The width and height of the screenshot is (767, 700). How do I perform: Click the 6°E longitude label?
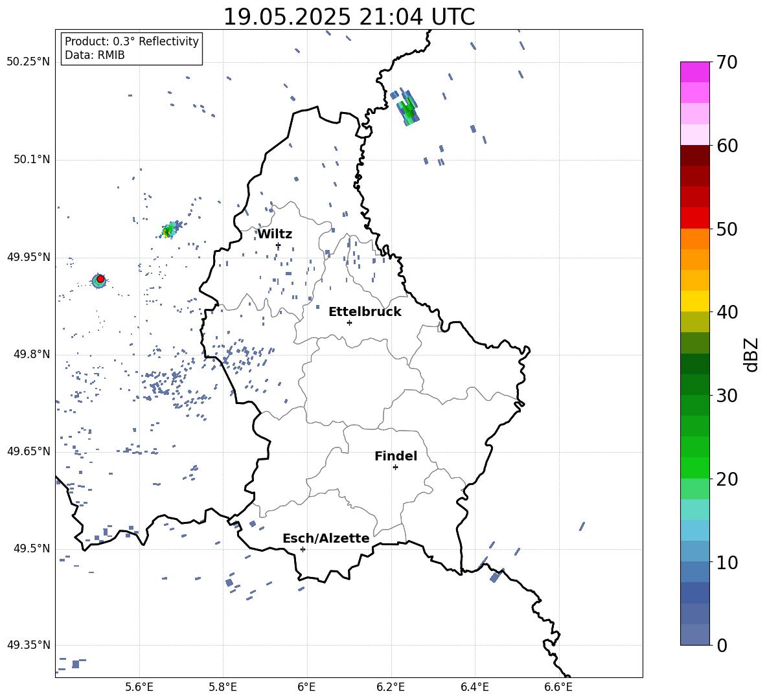[306, 687]
